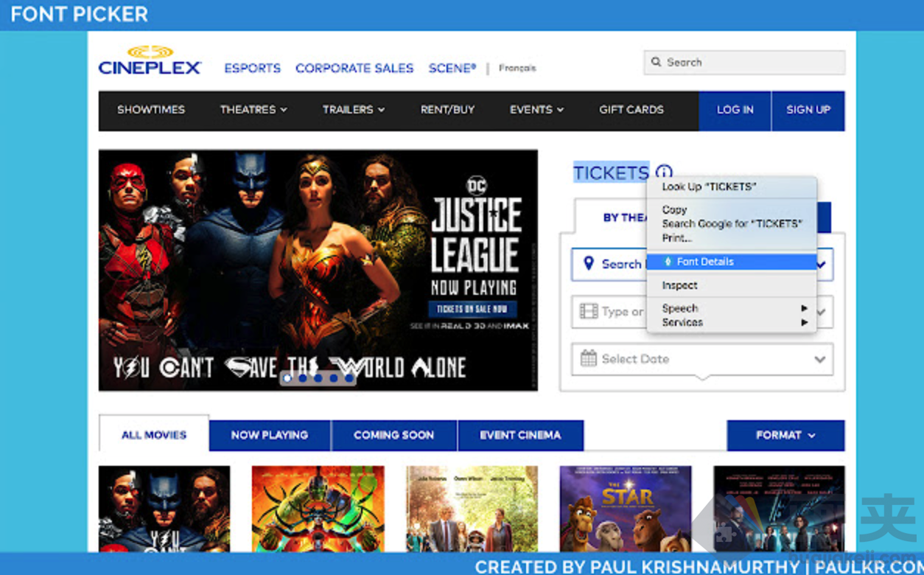Click the film strip icon
Screen dimensions: 924x575
(x=588, y=312)
